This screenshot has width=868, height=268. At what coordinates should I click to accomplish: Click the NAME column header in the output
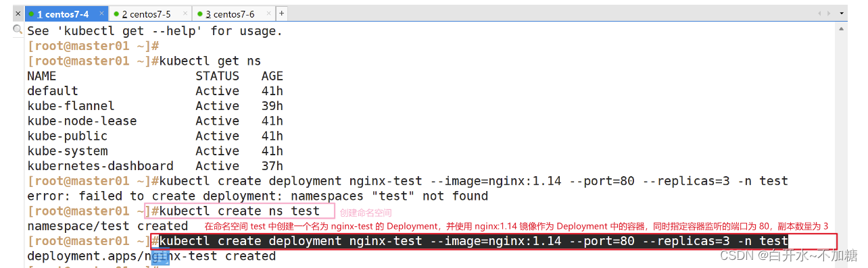tap(42, 76)
